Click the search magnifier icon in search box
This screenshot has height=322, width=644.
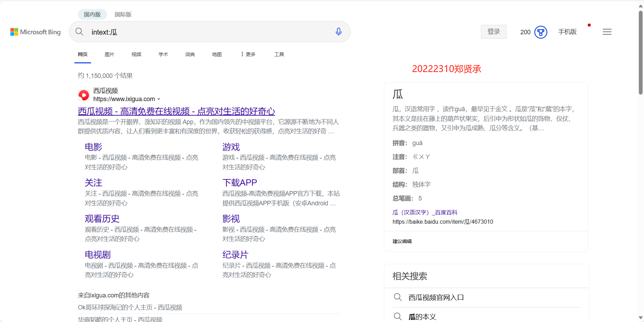click(79, 32)
